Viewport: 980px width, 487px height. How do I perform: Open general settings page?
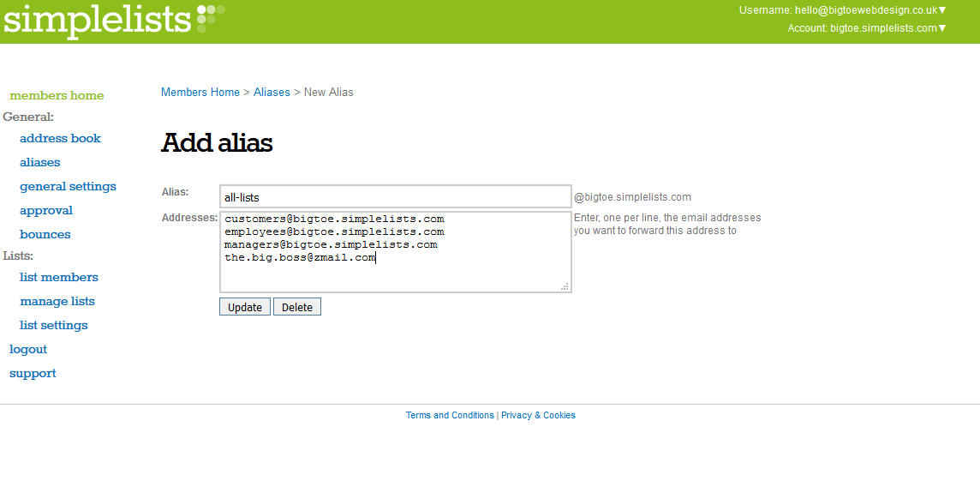coord(68,186)
